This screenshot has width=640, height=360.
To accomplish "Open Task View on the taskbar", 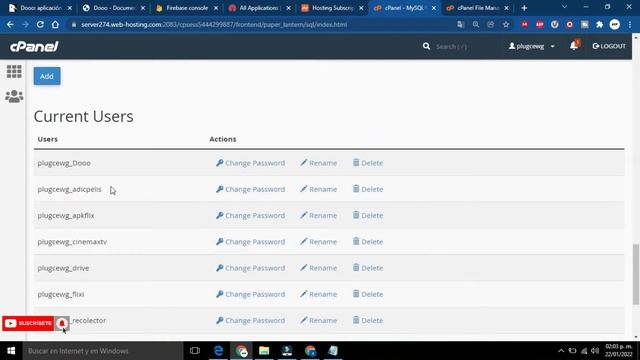I will tap(195, 351).
